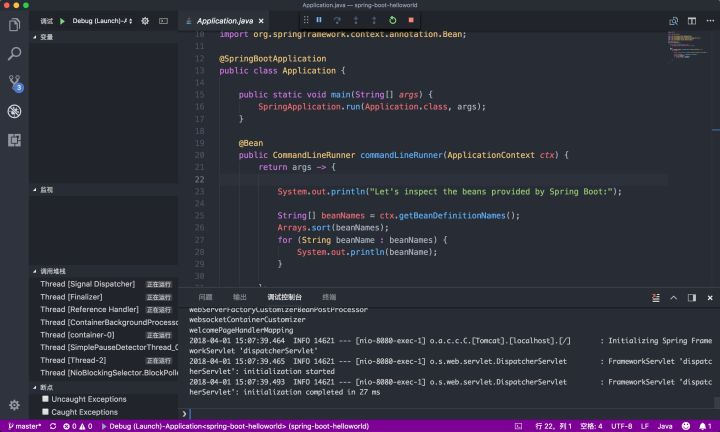Toggle Uncaught Exceptions breakpoint checkbox
Viewport: 720px width, 432px height.
click(x=45, y=399)
